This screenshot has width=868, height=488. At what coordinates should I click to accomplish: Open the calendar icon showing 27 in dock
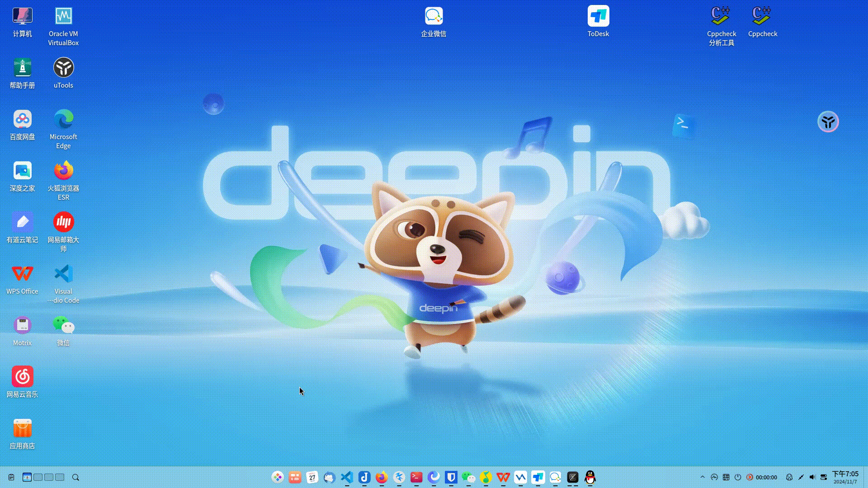[312, 477]
